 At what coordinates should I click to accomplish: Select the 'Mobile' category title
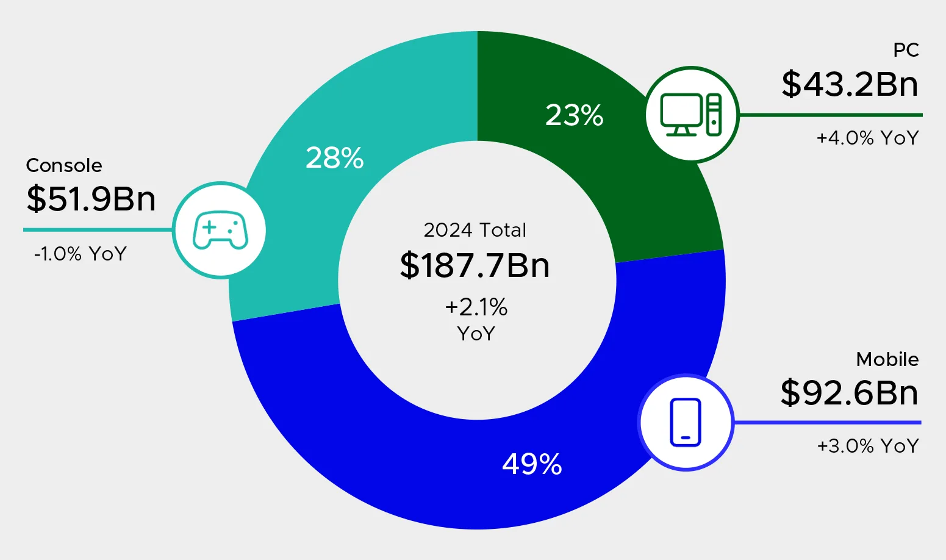(x=887, y=359)
